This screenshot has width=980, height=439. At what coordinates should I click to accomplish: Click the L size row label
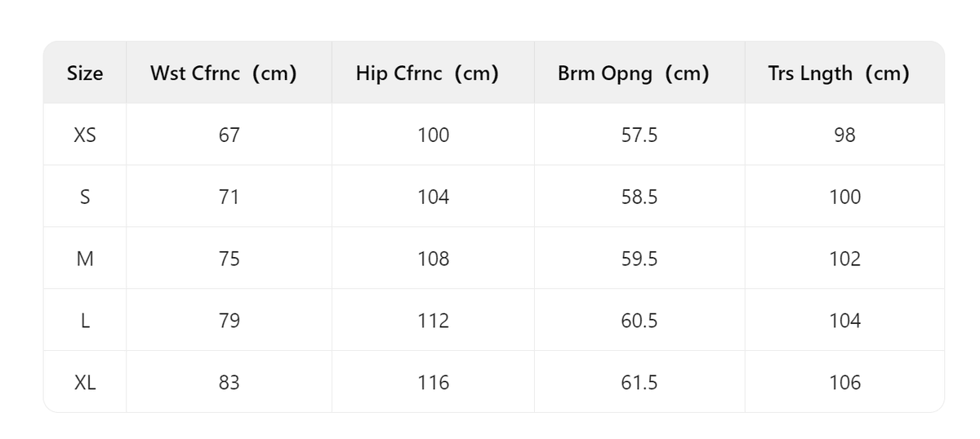[x=85, y=321]
